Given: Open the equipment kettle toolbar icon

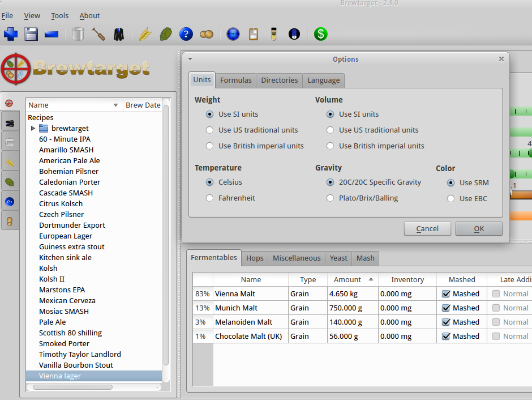Looking at the screenshot, I should [x=78, y=34].
